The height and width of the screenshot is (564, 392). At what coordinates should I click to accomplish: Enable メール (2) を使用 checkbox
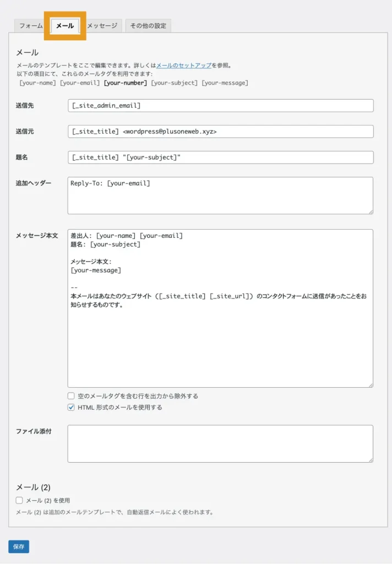19,500
